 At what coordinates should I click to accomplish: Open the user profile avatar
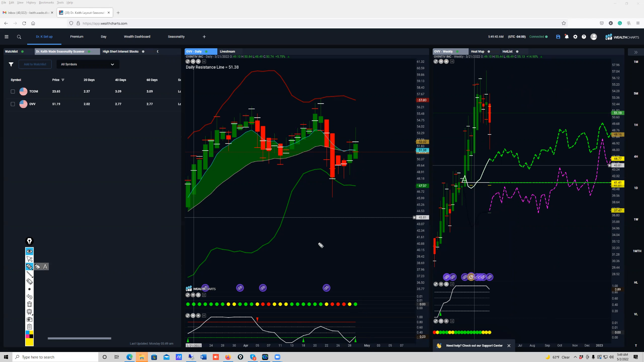tap(594, 37)
